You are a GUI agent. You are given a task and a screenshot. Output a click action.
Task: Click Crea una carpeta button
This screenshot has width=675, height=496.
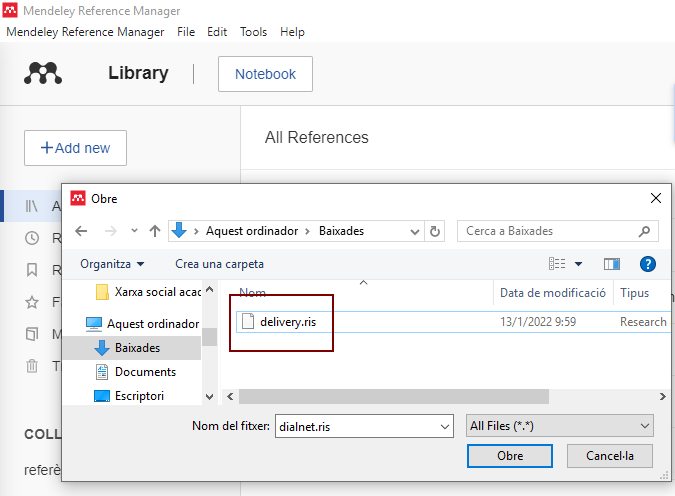point(219,264)
